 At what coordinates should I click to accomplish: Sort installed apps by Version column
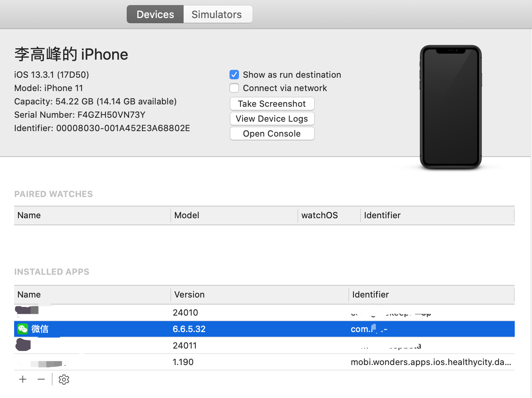259,294
